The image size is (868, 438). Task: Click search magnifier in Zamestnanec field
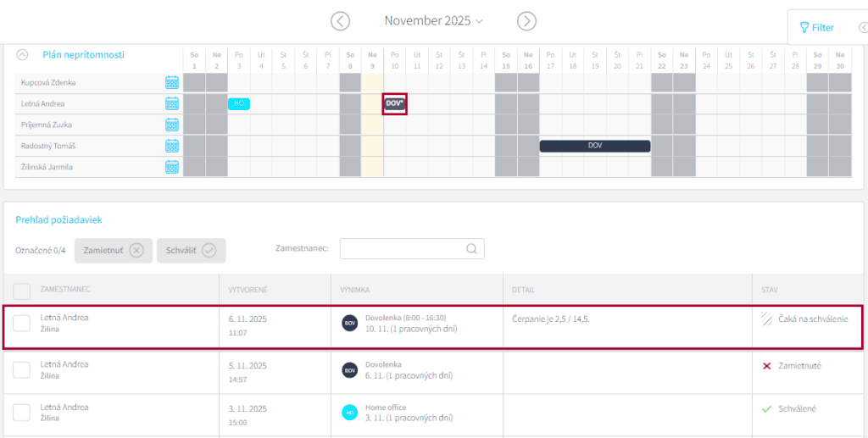pos(471,249)
